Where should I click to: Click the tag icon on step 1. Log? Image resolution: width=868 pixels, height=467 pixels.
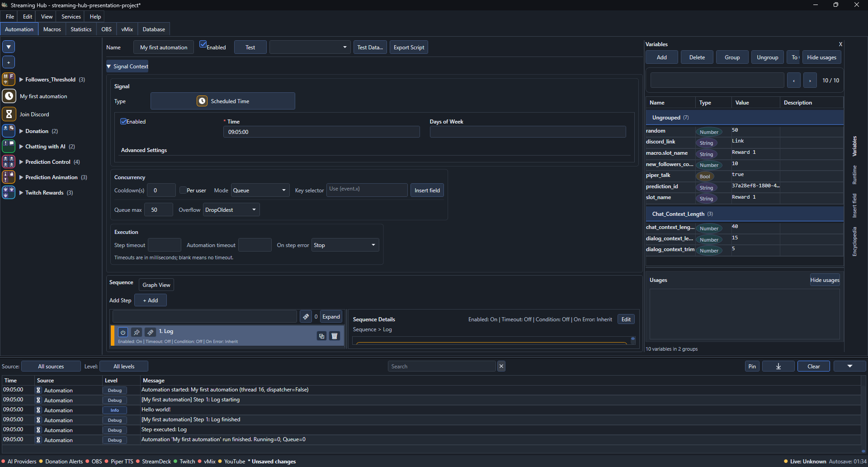[151, 332]
